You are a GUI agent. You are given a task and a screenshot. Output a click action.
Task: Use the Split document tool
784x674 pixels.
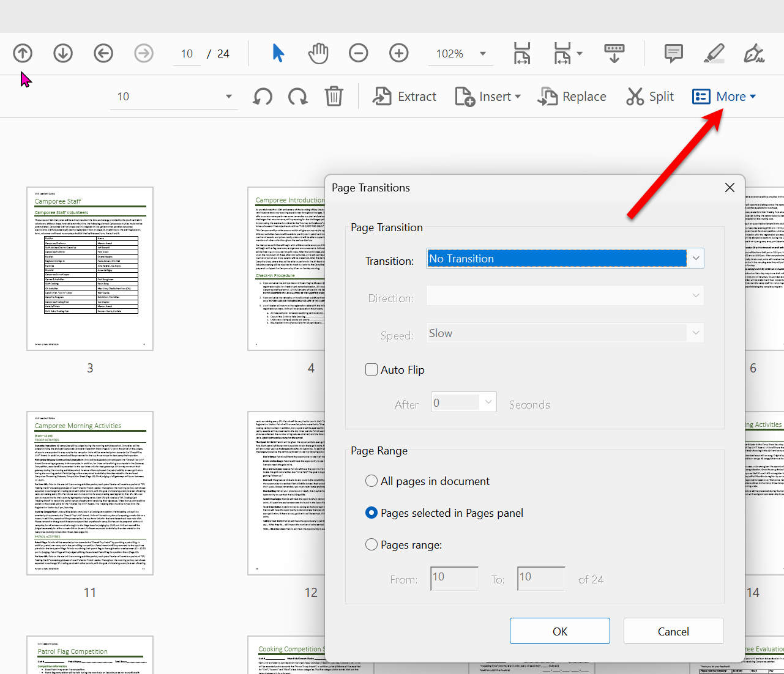click(x=649, y=96)
